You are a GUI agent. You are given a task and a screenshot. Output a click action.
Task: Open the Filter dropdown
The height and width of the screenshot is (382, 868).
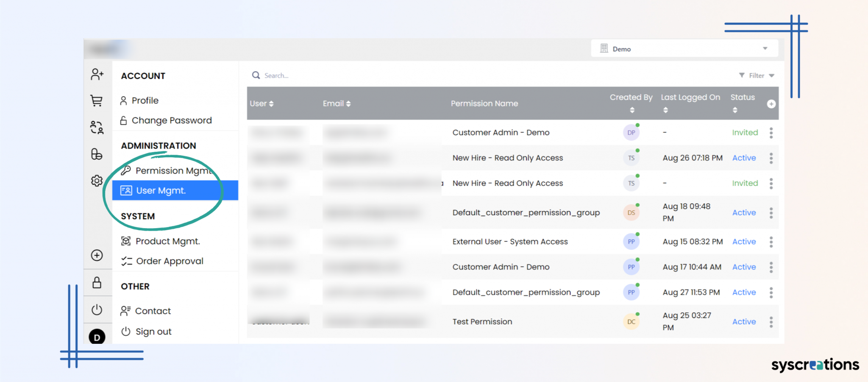756,75
